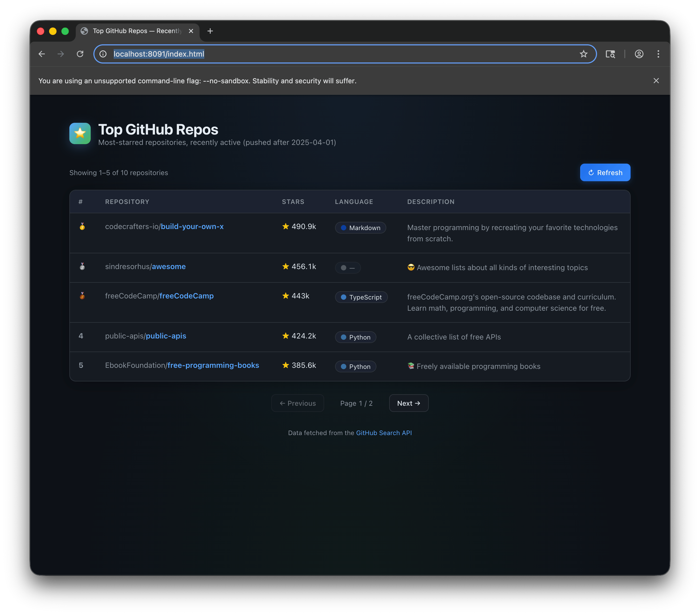Open the profile account icon
The image size is (700, 615).
[x=639, y=54]
